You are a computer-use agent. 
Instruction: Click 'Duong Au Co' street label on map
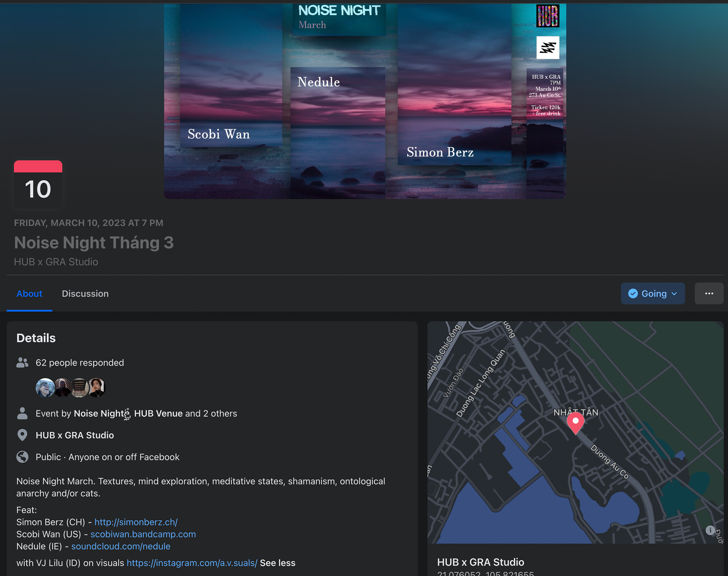tap(610, 461)
